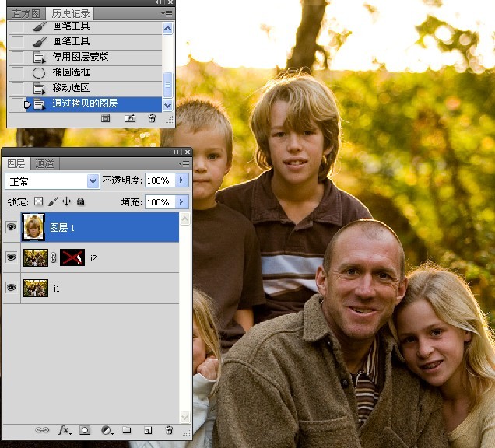Select the disabled mask thumbnail on i2
This screenshot has height=448, width=495.
click(x=72, y=257)
